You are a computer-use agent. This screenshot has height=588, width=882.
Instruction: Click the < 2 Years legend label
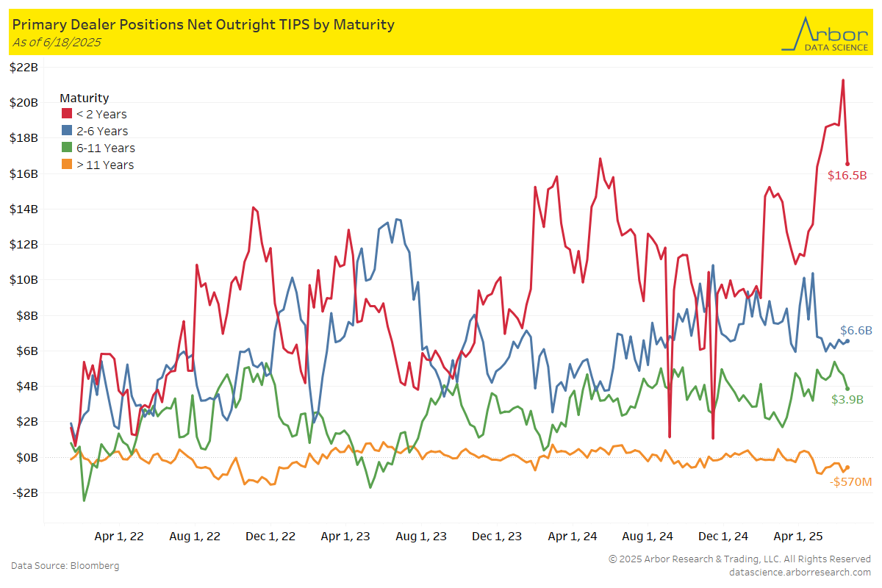point(101,115)
